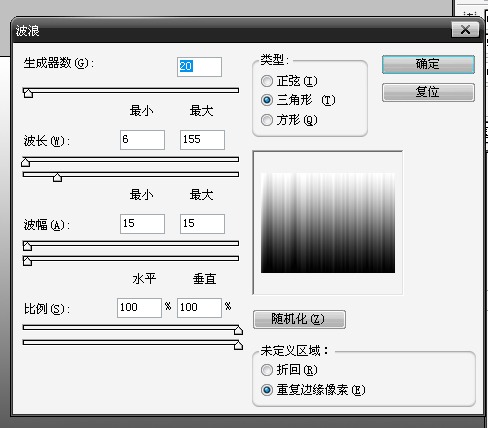The width and height of the screenshot is (488, 428).
Task: Click the 生成器数 (G) label
Action: 59,63
